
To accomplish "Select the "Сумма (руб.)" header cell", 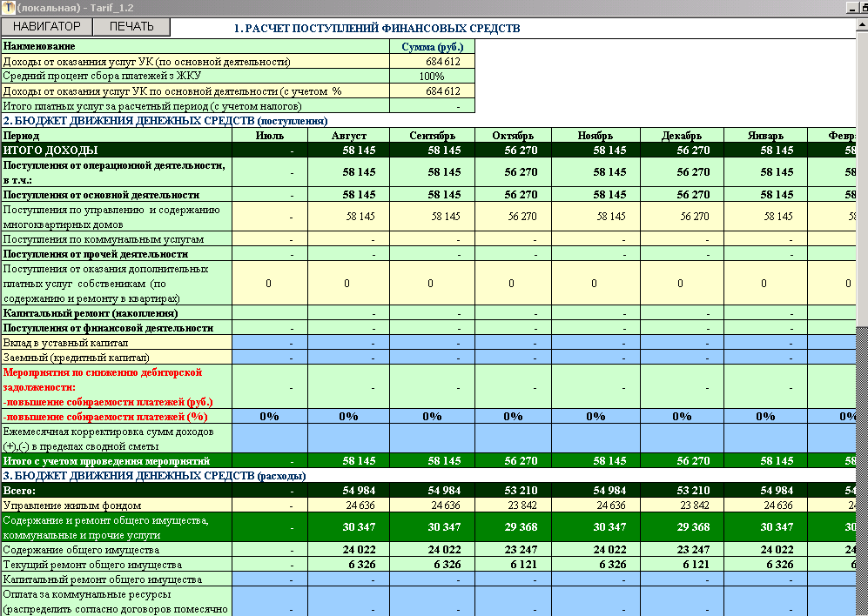I will pyautogui.click(x=433, y=46).
